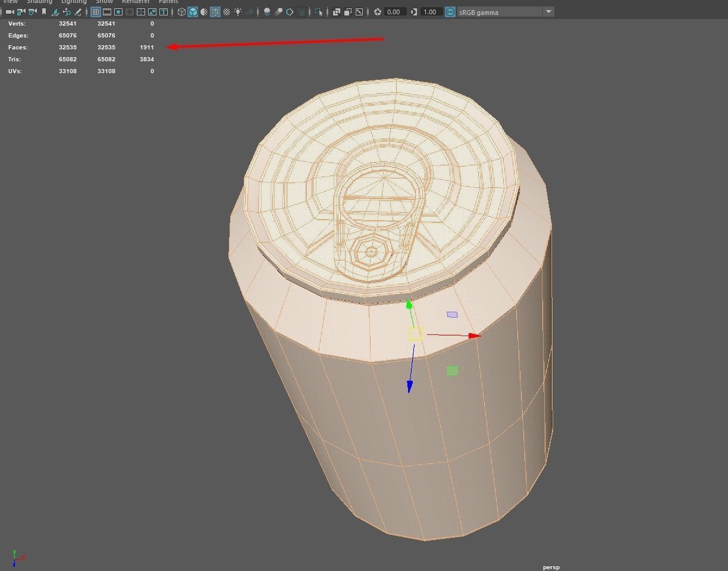The image size is (728, 571).
Task: Click the Select Camera icon
Action: [x=10, y=12]
